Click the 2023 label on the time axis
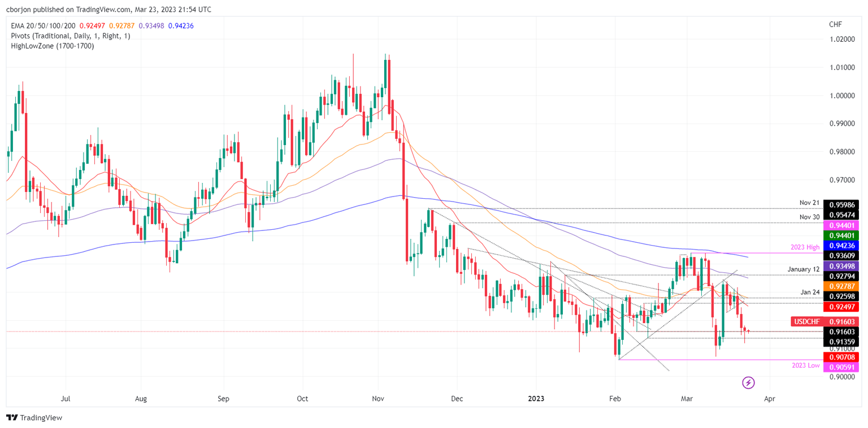Image resolution: width=868 pixels, height=428 pixels. click(536, 399)
